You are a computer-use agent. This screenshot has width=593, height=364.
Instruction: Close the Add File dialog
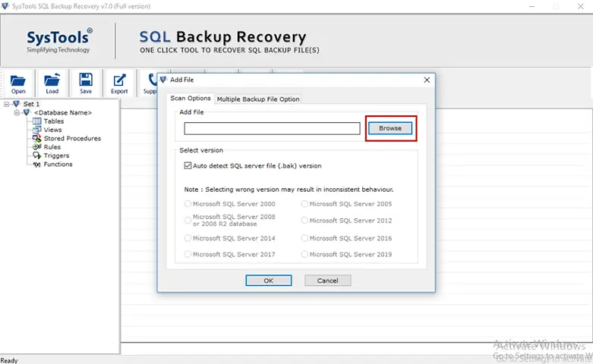427,80
